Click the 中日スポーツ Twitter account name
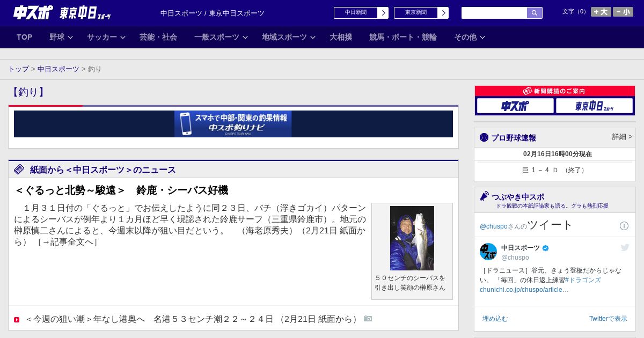The image size is (644, 338). click(x=521, y=248)
